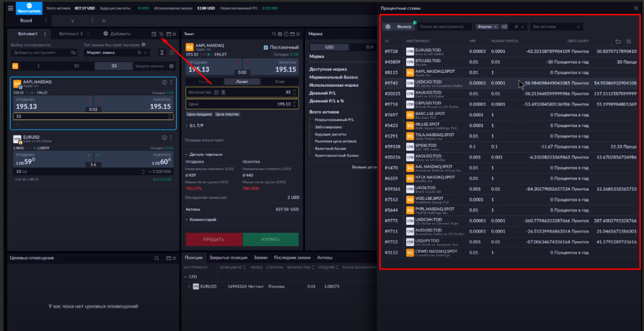
Task: Click the green КУПИТЬ button
Action: coord(270,239)
